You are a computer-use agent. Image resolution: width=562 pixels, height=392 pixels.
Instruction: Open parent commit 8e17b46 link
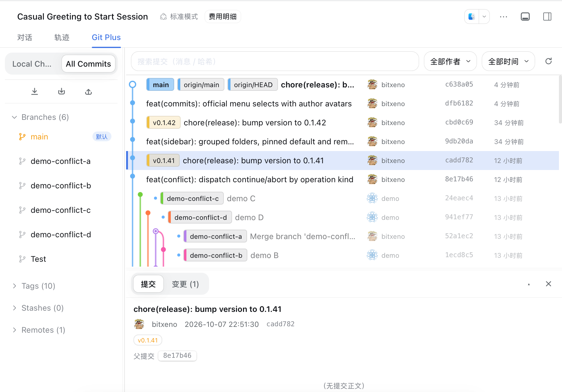click(177, 356)
